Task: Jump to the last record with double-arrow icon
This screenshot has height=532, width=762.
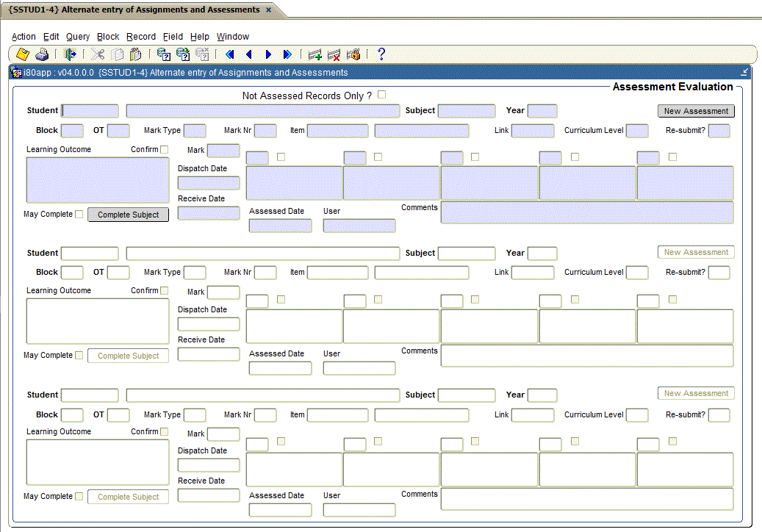Action: tap(287, 54)
